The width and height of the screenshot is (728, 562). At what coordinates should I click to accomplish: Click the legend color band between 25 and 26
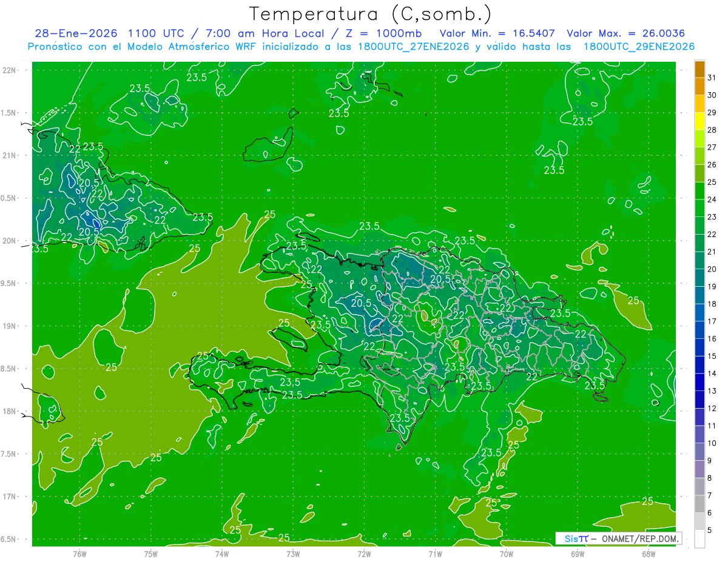pyautogui.click(x=699, y=173)
